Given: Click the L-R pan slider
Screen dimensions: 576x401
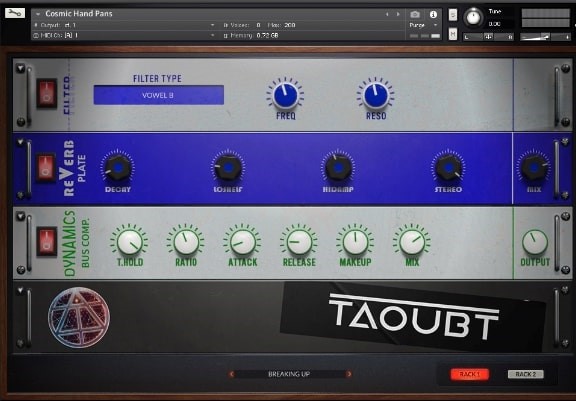Looking at the screenshot, I should 488,37.
